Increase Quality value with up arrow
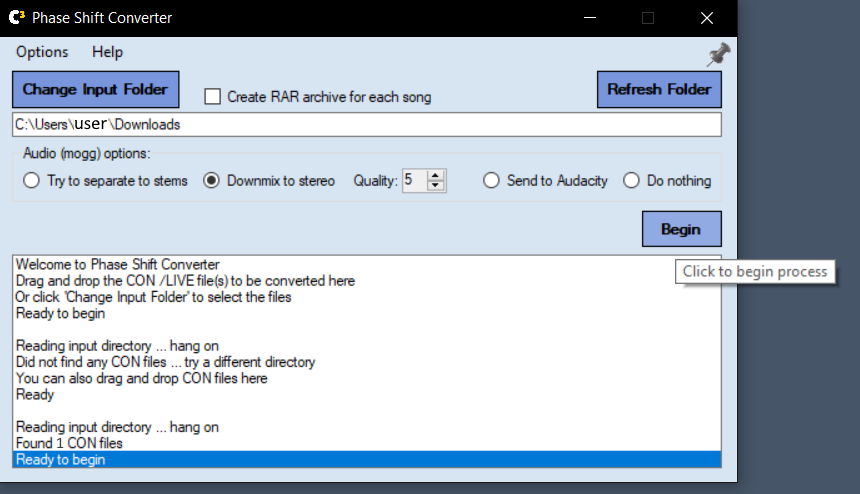860x494 pixels. pyautogui.click(x=435, y=176)
